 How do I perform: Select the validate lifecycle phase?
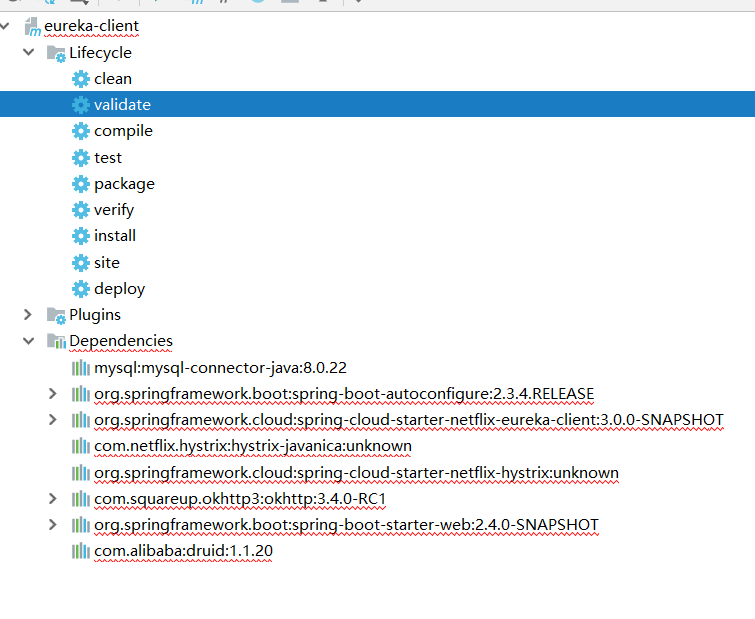(122, 105)
